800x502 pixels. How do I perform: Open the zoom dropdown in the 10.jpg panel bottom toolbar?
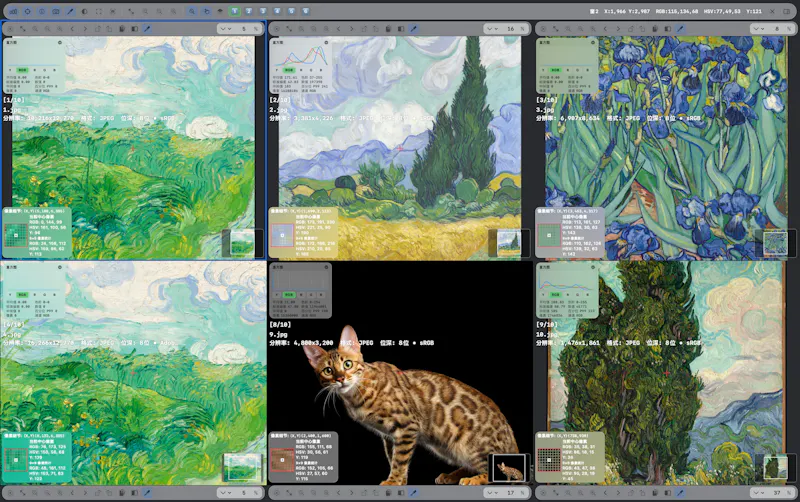pos(757,493)
